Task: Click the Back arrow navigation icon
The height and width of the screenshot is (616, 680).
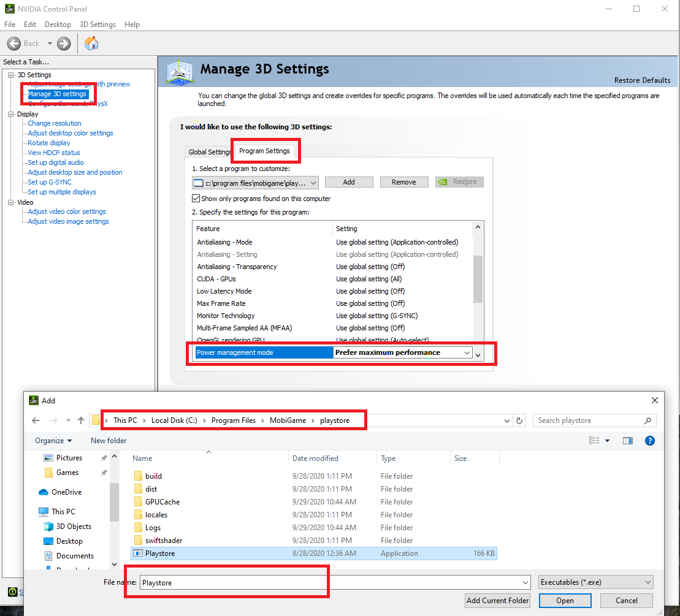Action: click(x=15, y=44)
